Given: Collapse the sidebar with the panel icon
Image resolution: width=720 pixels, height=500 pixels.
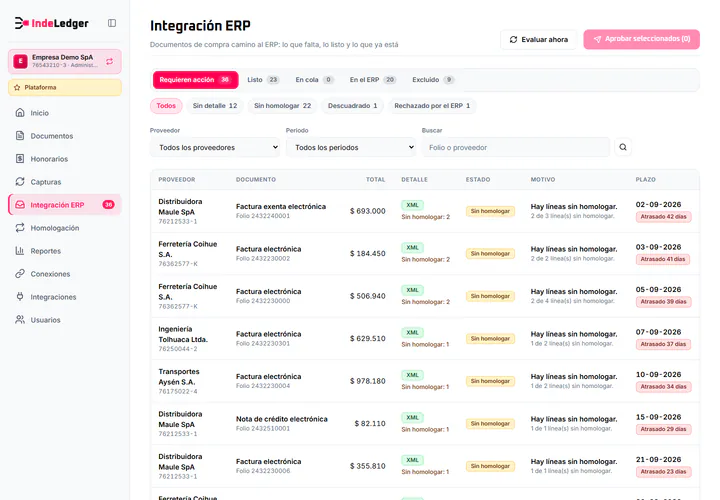Looking at the screenshot, I should [x=112, y=23].
